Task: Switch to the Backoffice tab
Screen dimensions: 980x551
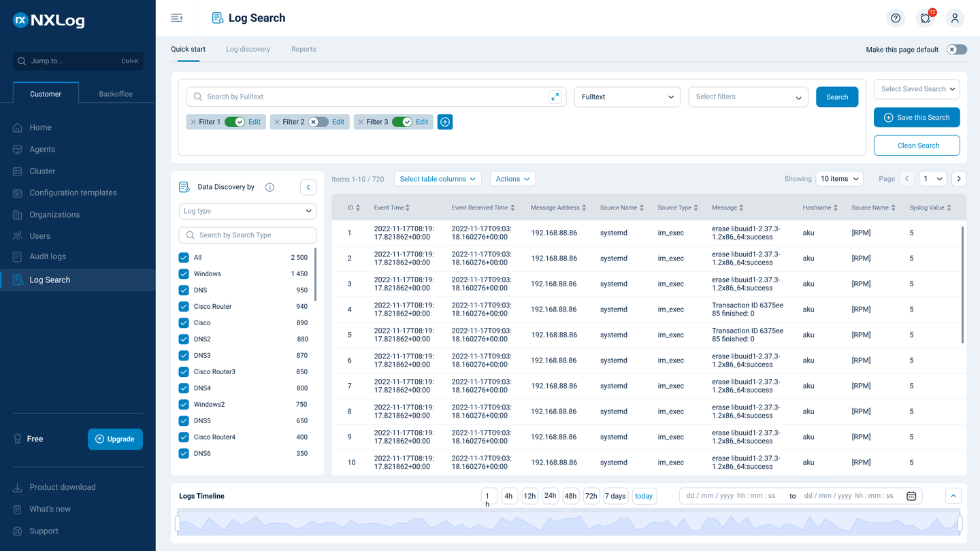Action: click(116, 94)
